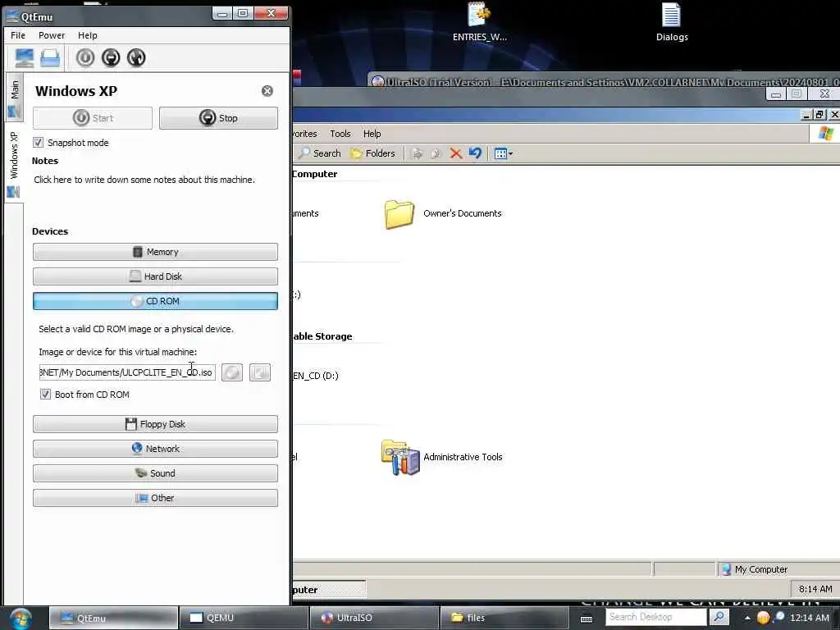Viewport: 840px width, 630px height.
Task: Click the Dialogs desktop file icon
Action: [x=672, y=22]
